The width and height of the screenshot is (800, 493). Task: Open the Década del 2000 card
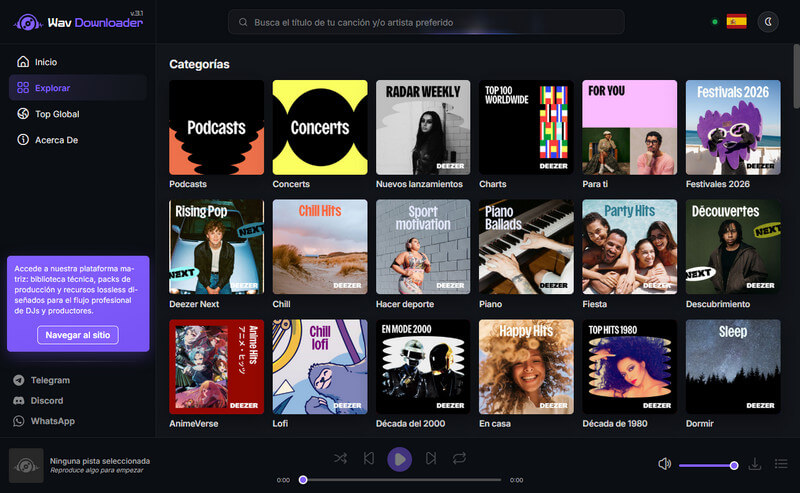[423, 367]
